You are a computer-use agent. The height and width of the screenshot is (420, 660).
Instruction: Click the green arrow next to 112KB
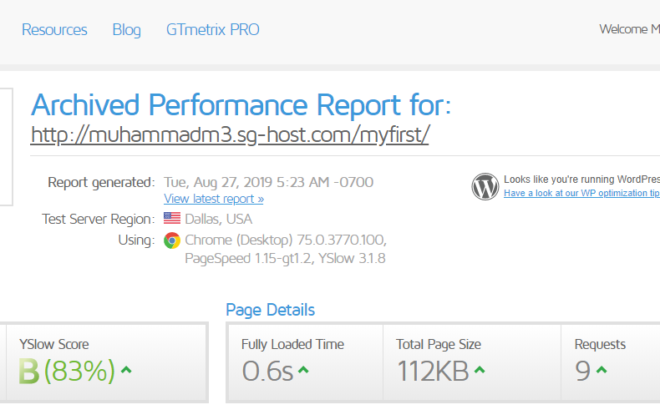coord(479,370)
